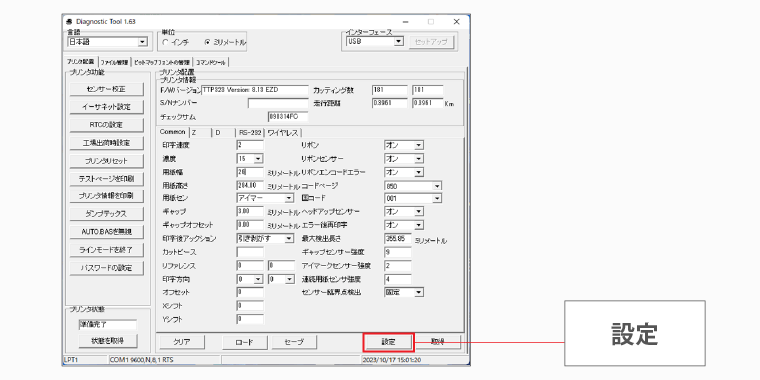
Task: Select the D settings tab
Action: tap(223, 133)
